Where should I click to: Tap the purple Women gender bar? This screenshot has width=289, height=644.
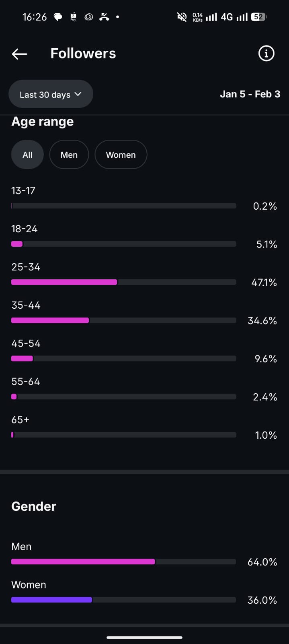click(52, 600)
